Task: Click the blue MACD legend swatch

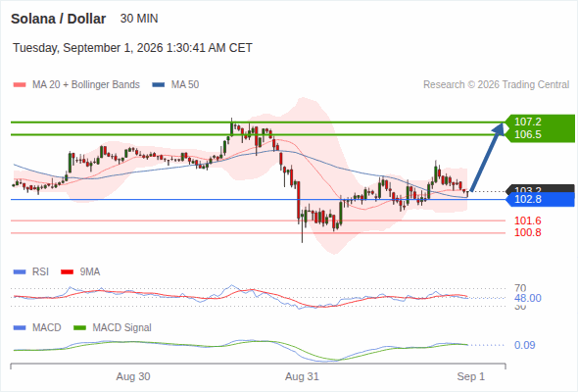Action: tap(20, 328)
